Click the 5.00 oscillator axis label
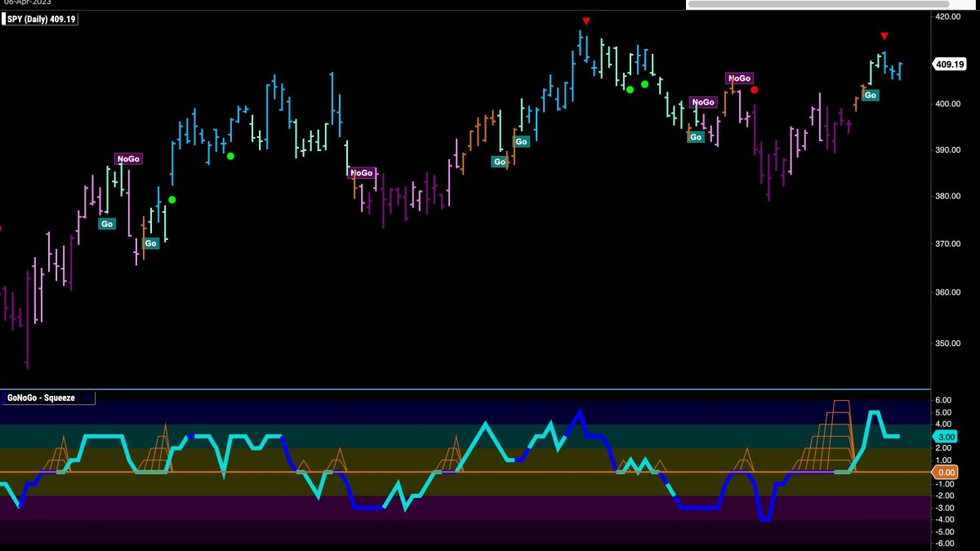 [943, 412]
